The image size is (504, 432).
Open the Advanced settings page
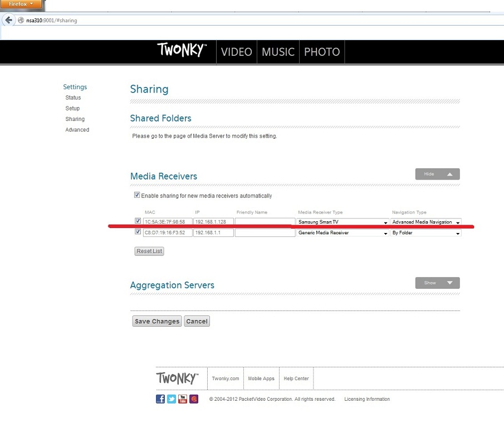click(x=77, y=130)
